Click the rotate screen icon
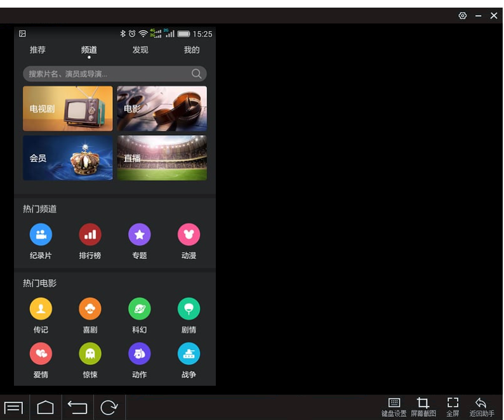 tap(109, 407)
